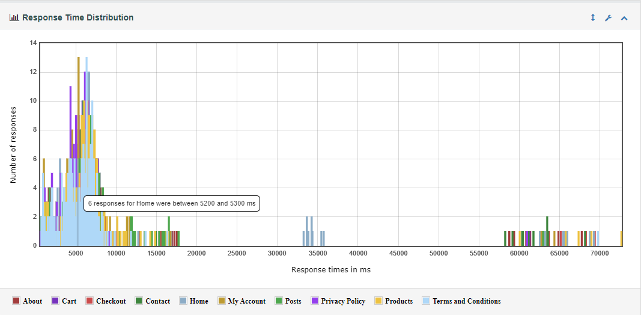Click the Home legend color box
644x315 pixels.
click(183, 301)
